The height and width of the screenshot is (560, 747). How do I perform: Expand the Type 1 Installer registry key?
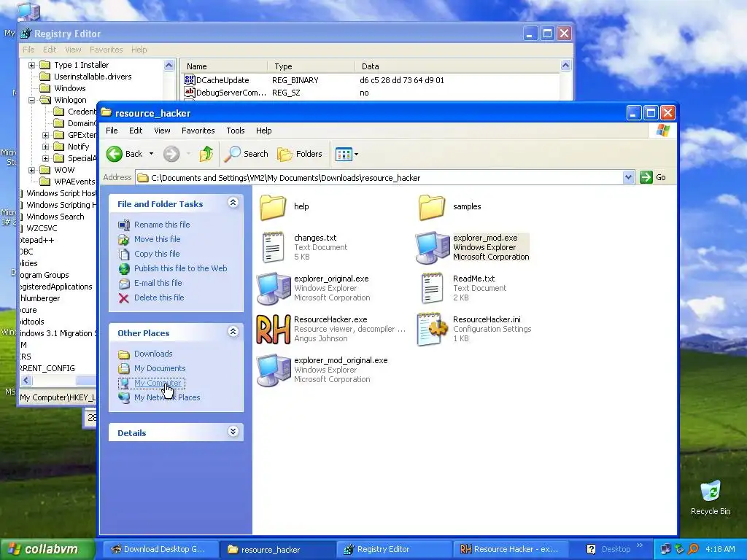pyautogui.click(x=31, y=65)
